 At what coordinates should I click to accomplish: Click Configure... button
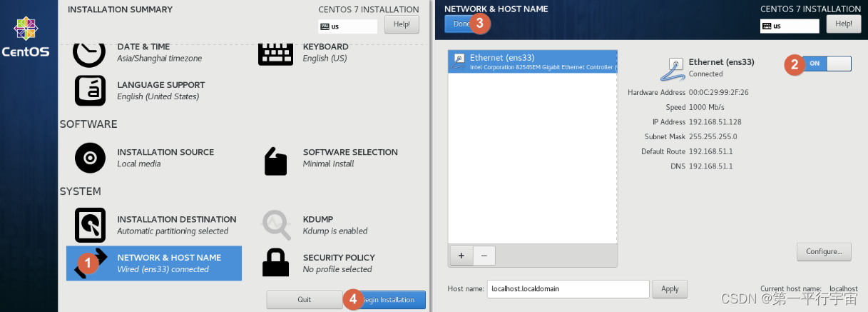tap(824, 251)
